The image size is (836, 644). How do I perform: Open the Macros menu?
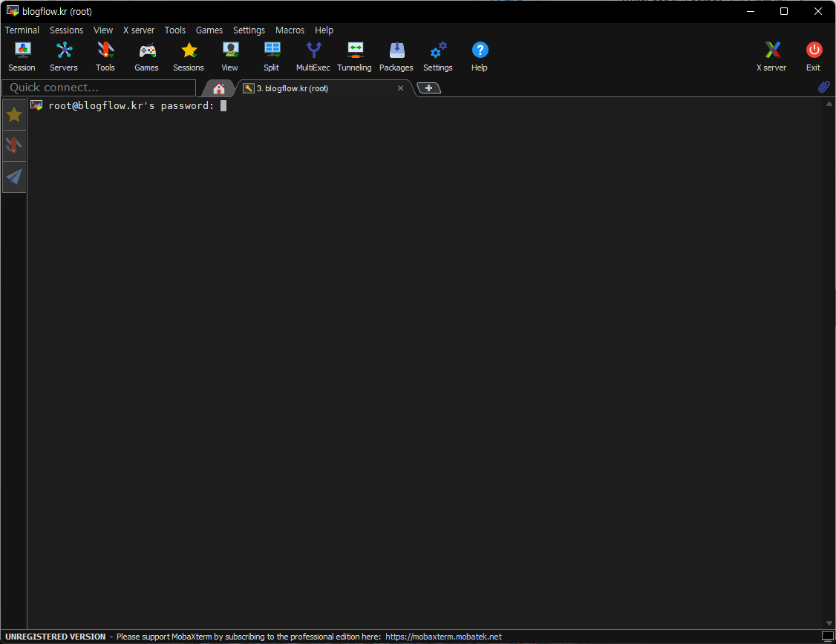(x=290, y=30)
